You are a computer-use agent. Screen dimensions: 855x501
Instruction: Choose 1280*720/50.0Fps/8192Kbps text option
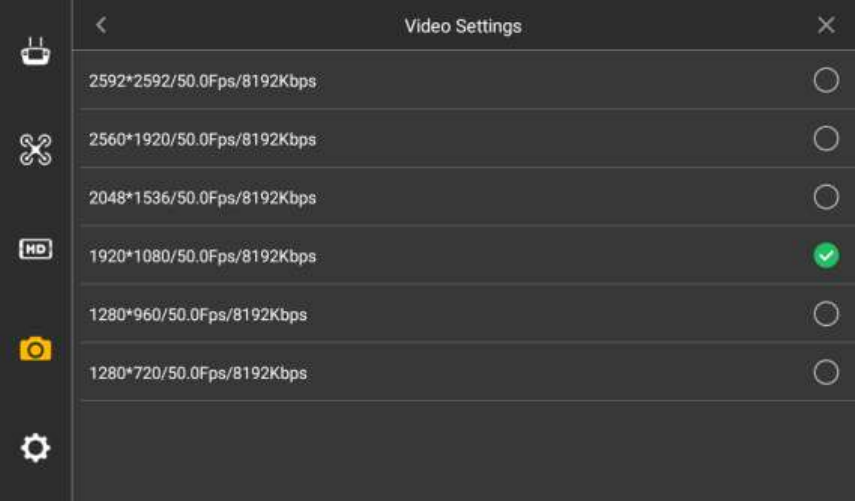click(198, 373)
